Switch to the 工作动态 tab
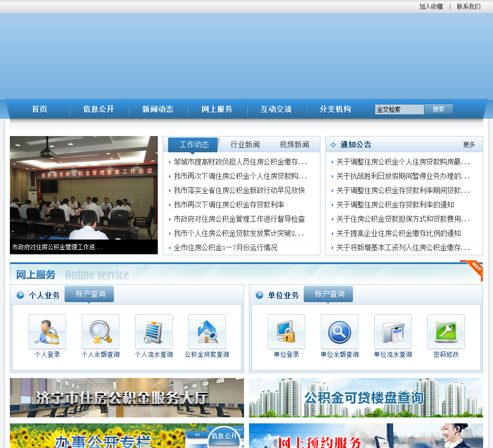 pyautogui.click(x=193, y=144)
